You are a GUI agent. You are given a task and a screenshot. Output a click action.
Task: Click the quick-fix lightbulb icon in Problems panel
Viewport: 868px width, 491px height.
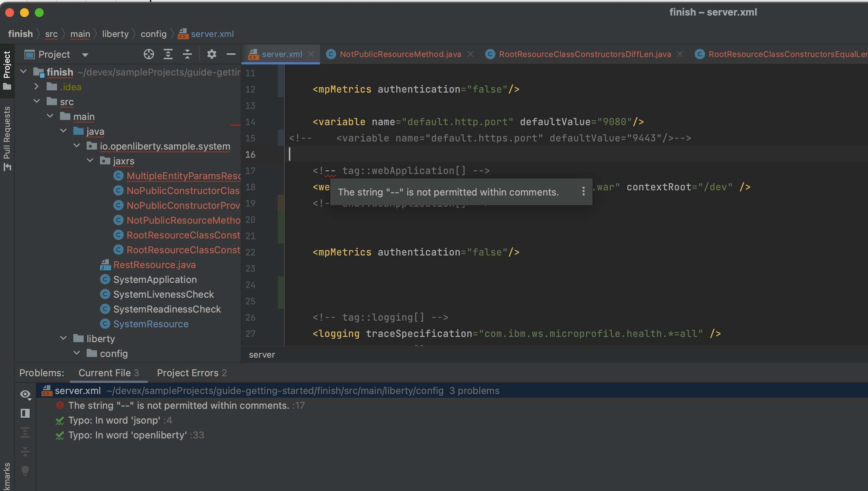[x=25, y=471]
